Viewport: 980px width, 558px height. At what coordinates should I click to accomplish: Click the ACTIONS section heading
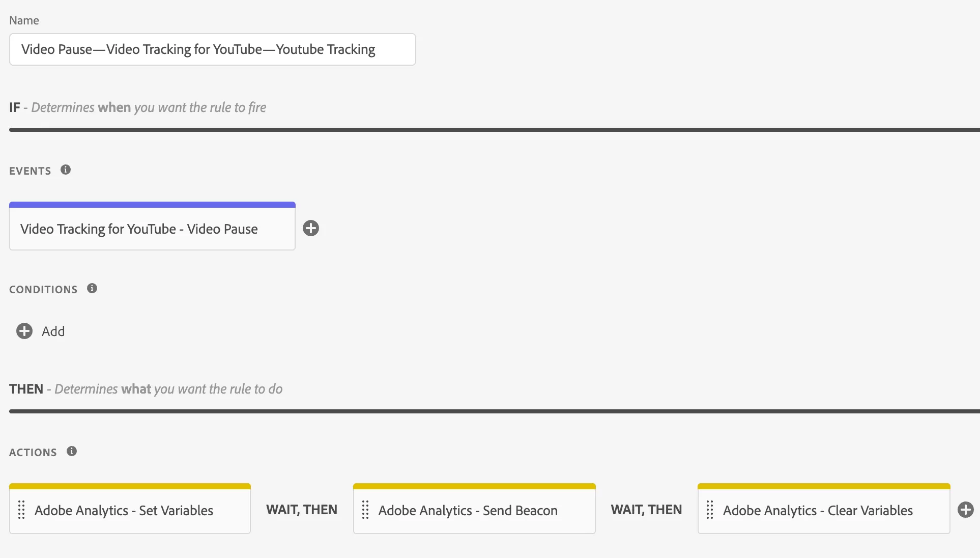[33, 453]
